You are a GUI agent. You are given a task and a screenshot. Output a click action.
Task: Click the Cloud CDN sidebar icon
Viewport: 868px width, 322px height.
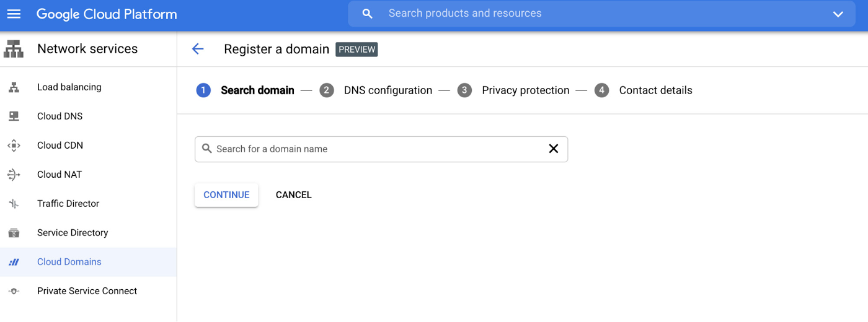pos(14,146)
